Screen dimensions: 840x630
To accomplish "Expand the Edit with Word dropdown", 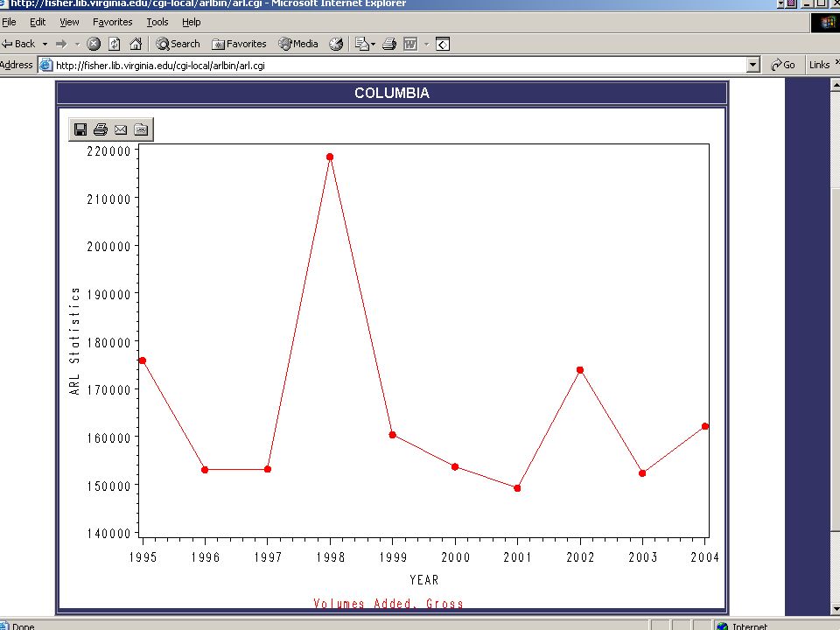I will pos(427,44).
